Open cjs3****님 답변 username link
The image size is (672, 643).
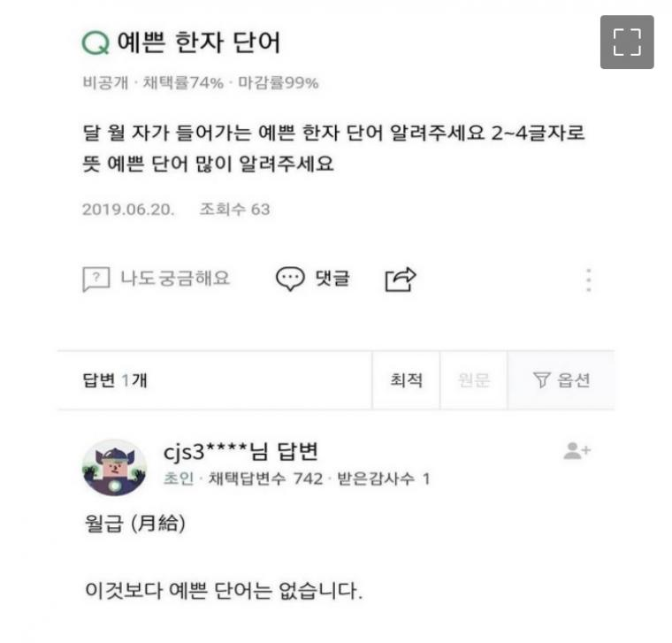[x=241, y=451]
